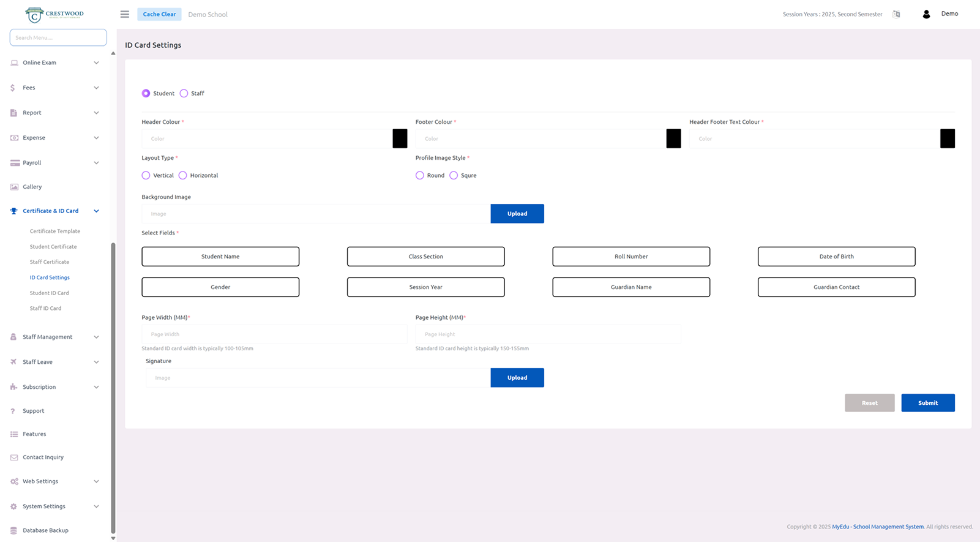The height and width of the screenshot is (542, 980).
Task: Click the Demo user profile avatar icon
Action: pyautogui.click(x=926, y=14)
